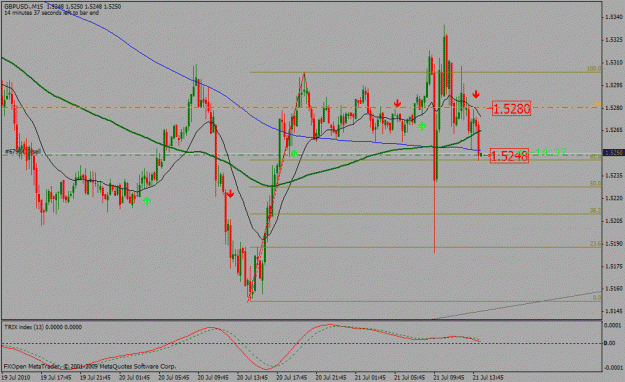Click the 20 Jul 05:45 time label

pos(174,377)
